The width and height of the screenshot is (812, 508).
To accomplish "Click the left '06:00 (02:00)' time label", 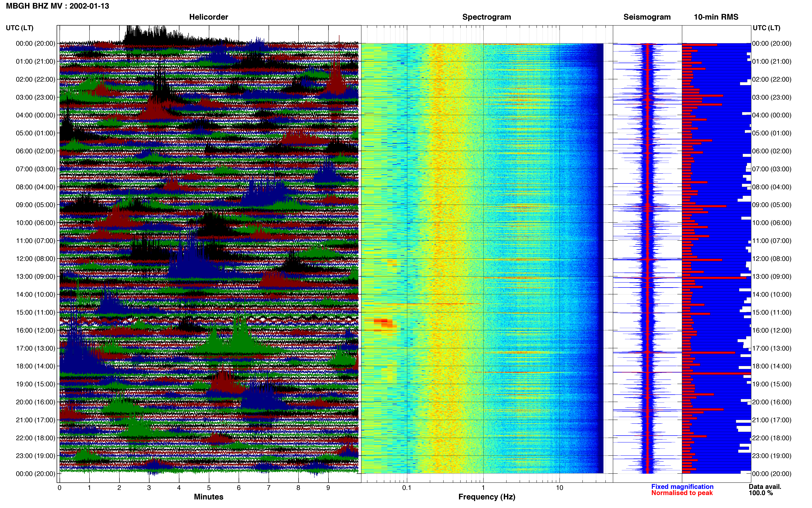I will 36,151.
